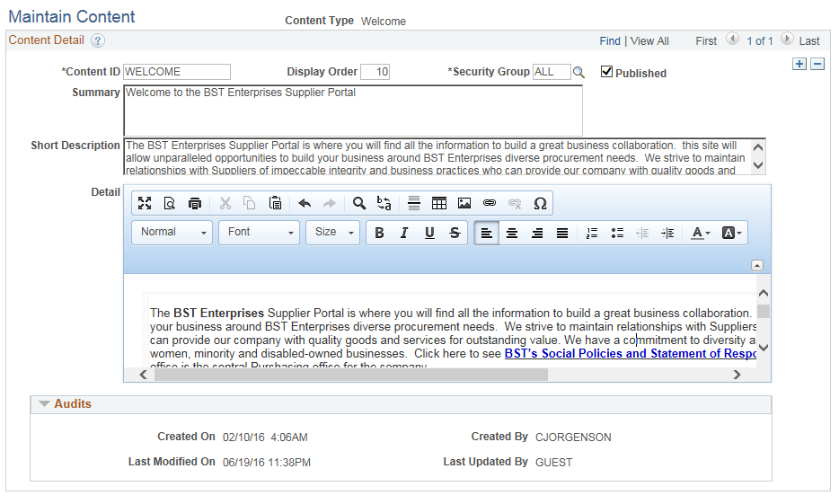Open the text color picker
The width and height of the screenshot is (839, 504).
[700, 233]
